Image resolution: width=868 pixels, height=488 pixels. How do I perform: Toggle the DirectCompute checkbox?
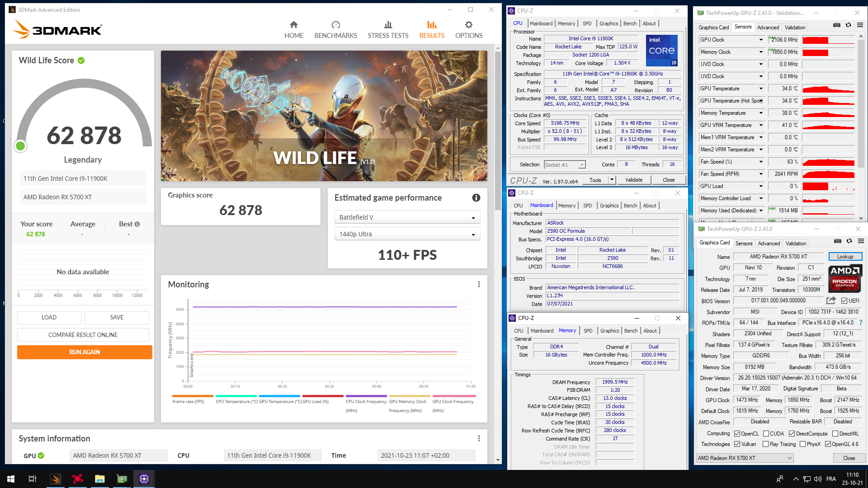click(792, 434)
